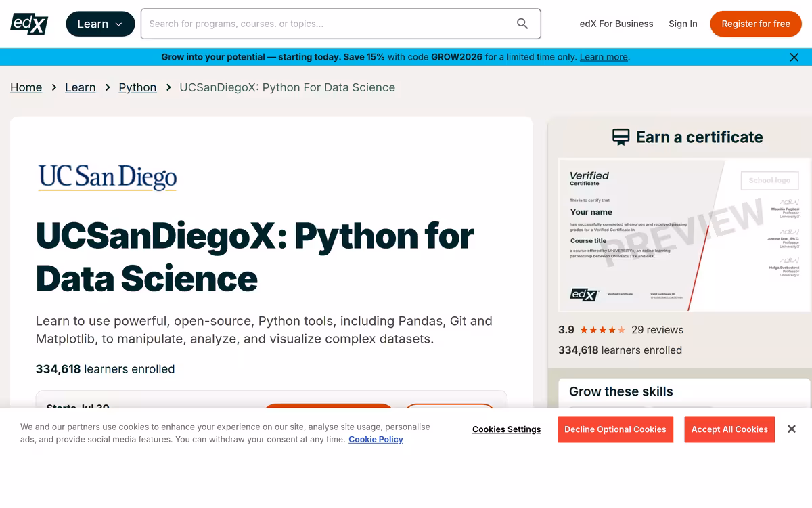Click the Grow these skills heading
The width and height of the screenshot is (812, 508).
coord(621,391)
